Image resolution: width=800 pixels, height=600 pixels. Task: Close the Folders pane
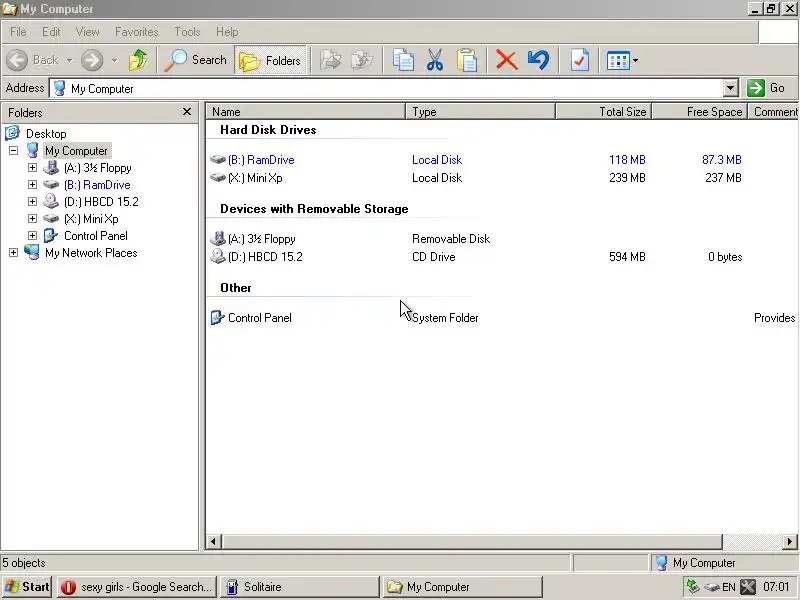[x=187, y=112]
